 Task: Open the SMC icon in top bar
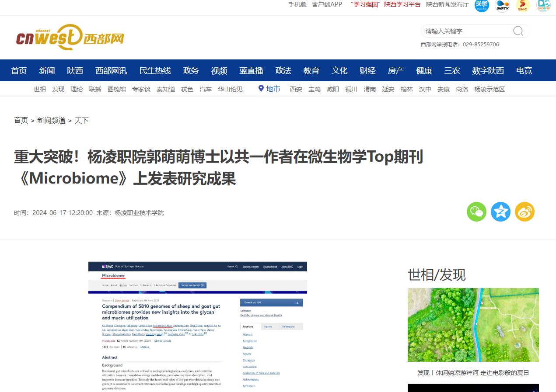(x=523, y=5)
